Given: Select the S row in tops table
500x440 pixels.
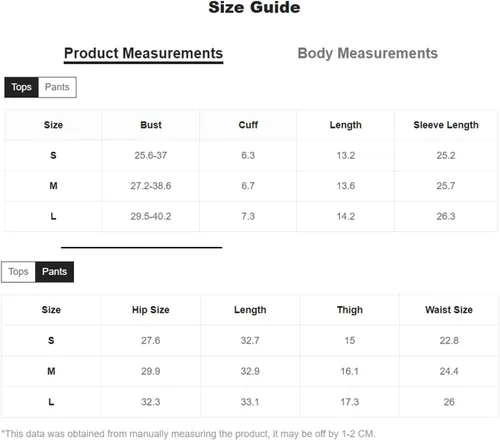Looking at the screenshot, I should pyautogui.click(x=251, y=156).
